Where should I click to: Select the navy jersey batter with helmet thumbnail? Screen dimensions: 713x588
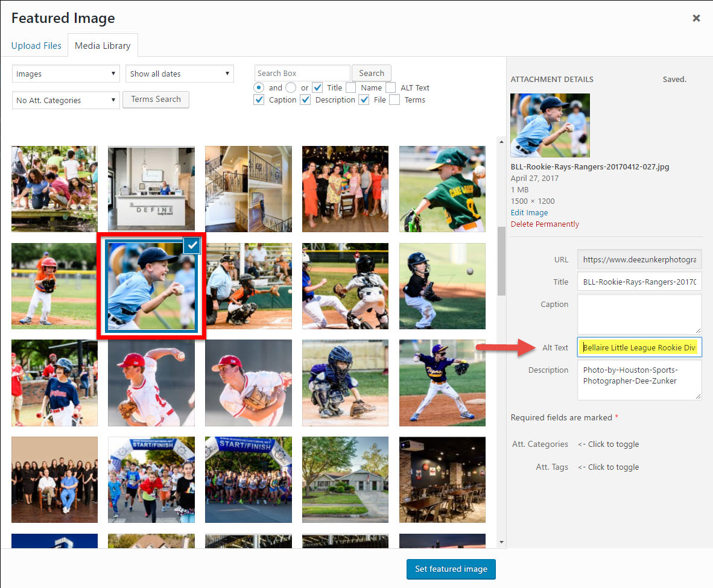point(54,383)
